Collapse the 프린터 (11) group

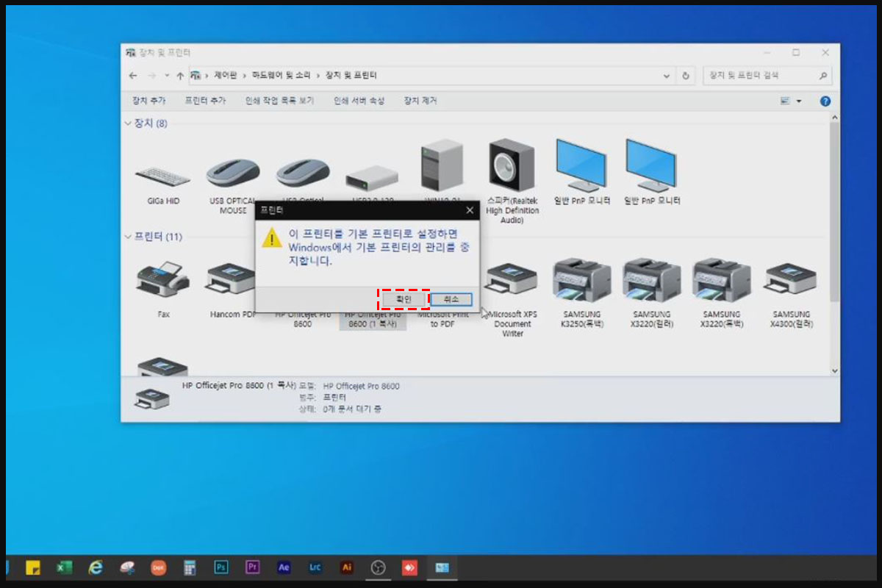point(129,237)
